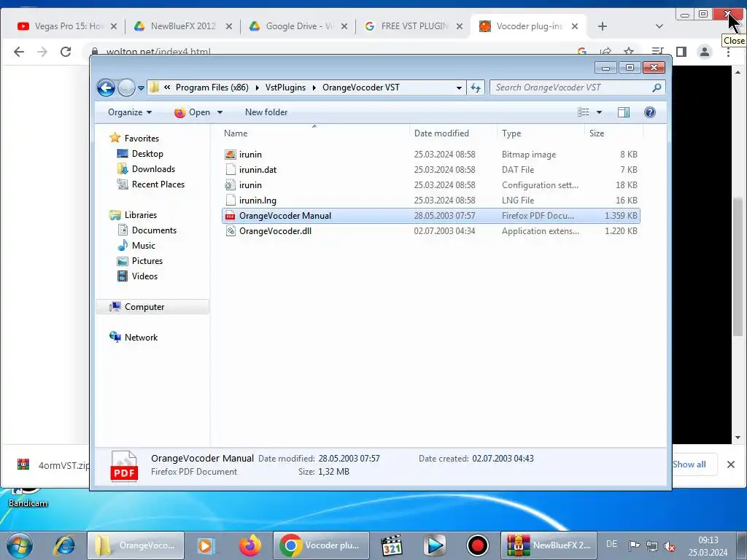Screen dimensions: 747x560
Task: Click the Chrome page vertical scrollbar
Action: (x=738, y=267)
